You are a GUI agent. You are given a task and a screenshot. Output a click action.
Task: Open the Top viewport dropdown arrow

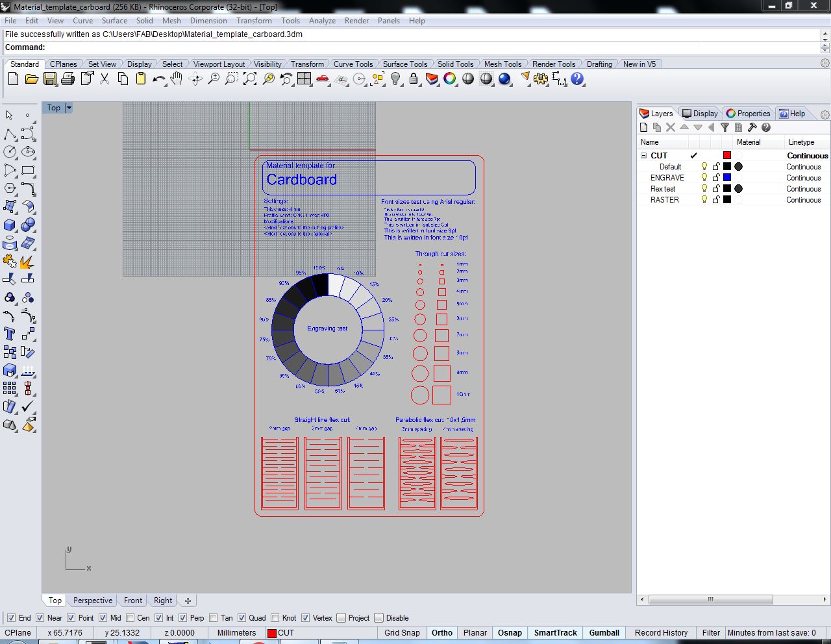tap(69, 108)
